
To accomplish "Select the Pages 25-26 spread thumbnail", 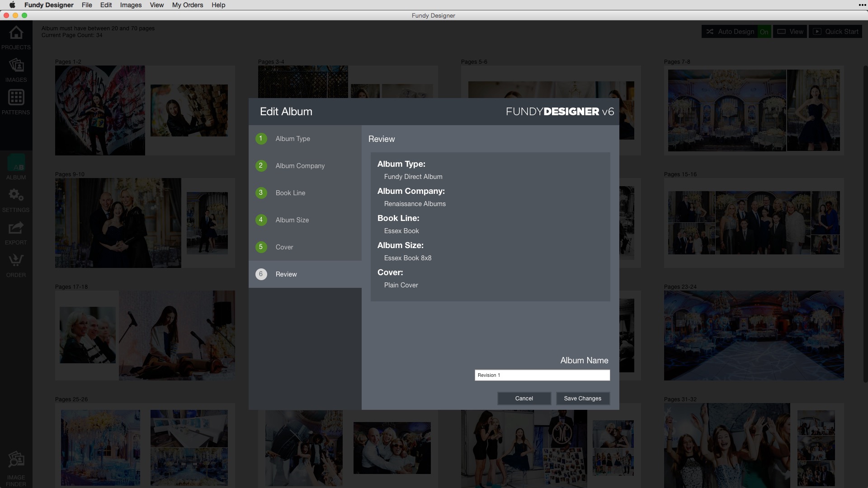I will coord(145,446).
